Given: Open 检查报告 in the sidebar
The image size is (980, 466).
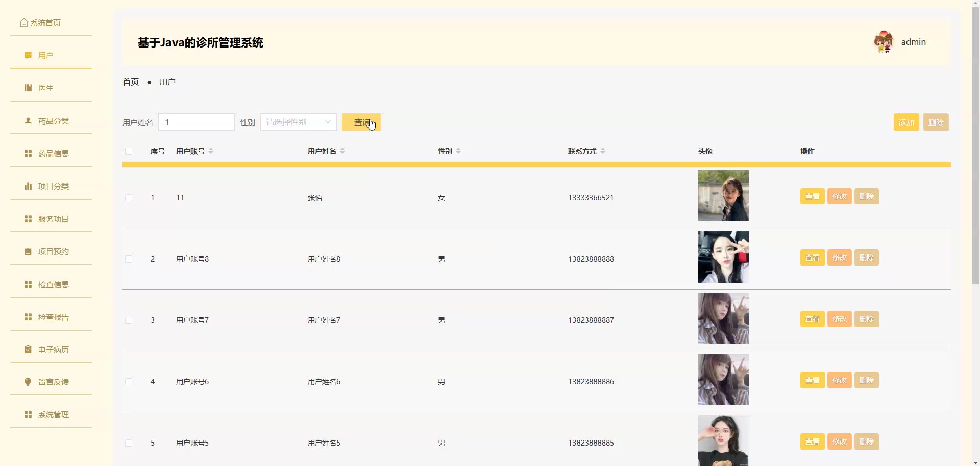Looking at the screenshot, I should (51, 317).
